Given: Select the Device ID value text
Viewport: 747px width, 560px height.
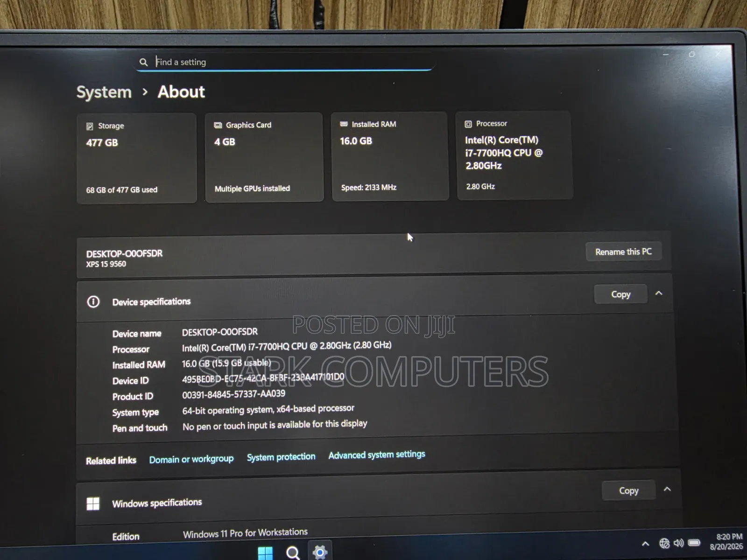Looking at the screenshot, I should pos(263,378).
